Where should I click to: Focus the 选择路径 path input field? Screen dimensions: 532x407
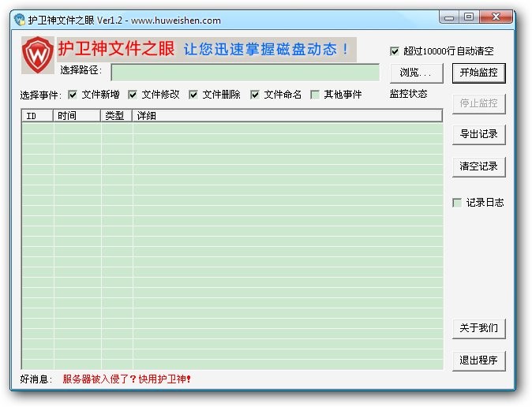pyautogui.click(x=245, y=73)
